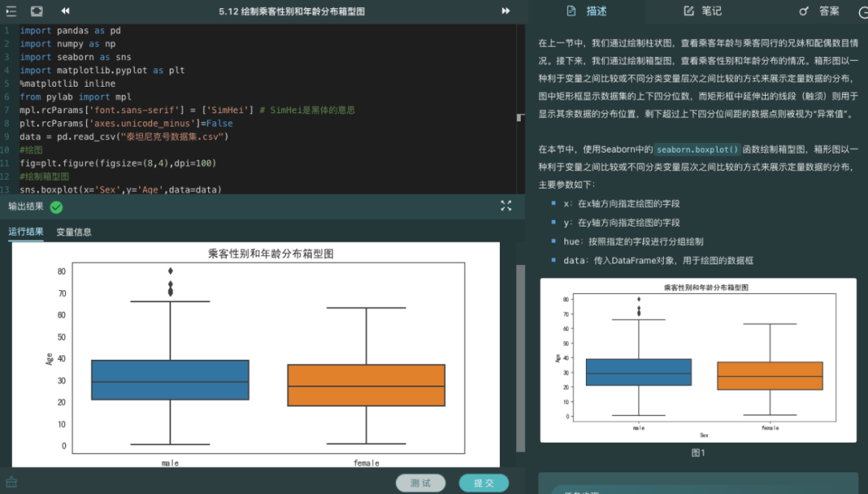Click the partial circular icon beside 答案
Screen dimensions: 868x494
tap(863, 11)
